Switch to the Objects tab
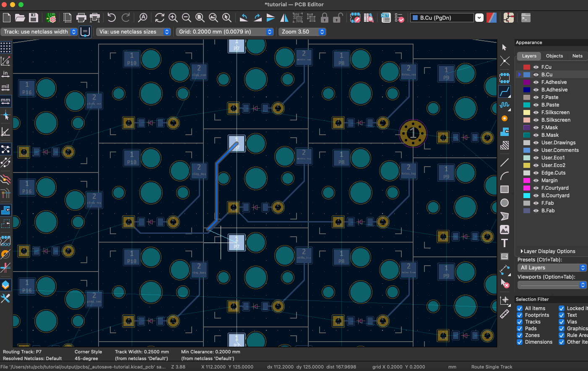 [x=554, y=56]
